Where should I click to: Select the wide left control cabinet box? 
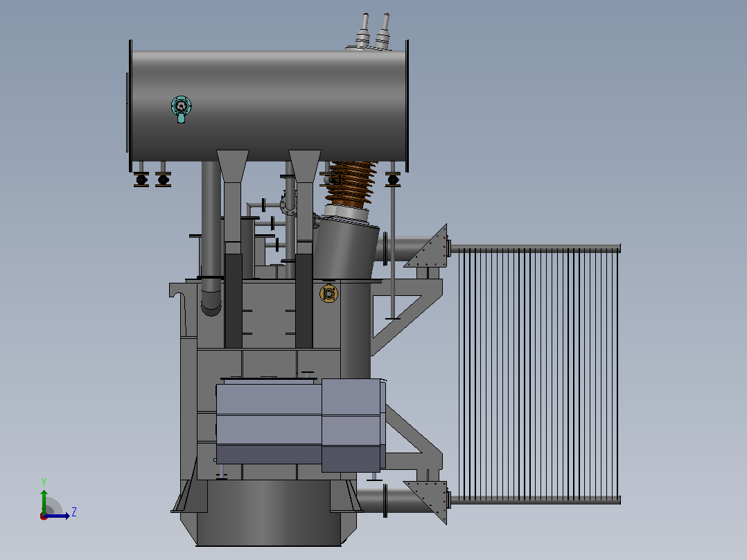point(269,423)
